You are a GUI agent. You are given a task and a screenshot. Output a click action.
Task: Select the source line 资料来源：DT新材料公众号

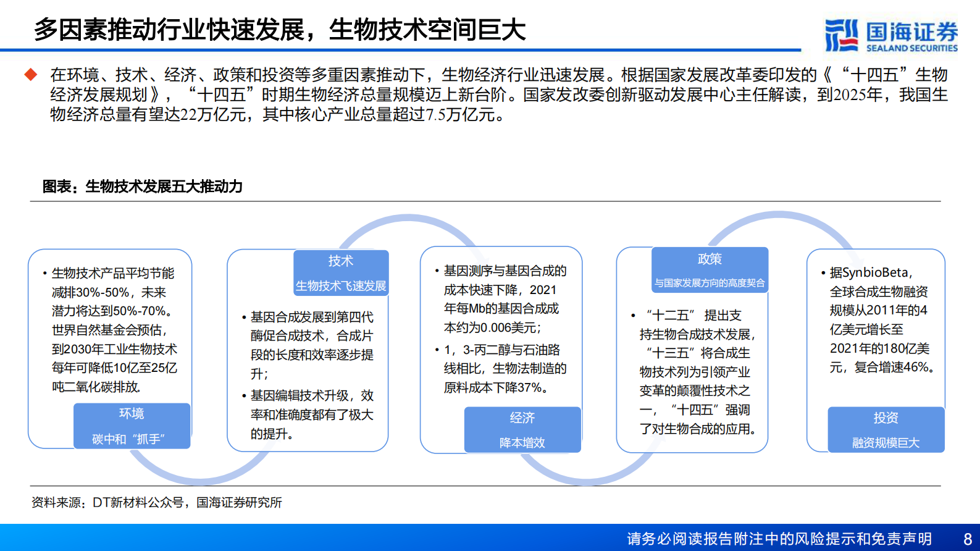click(x=107, y=502)
